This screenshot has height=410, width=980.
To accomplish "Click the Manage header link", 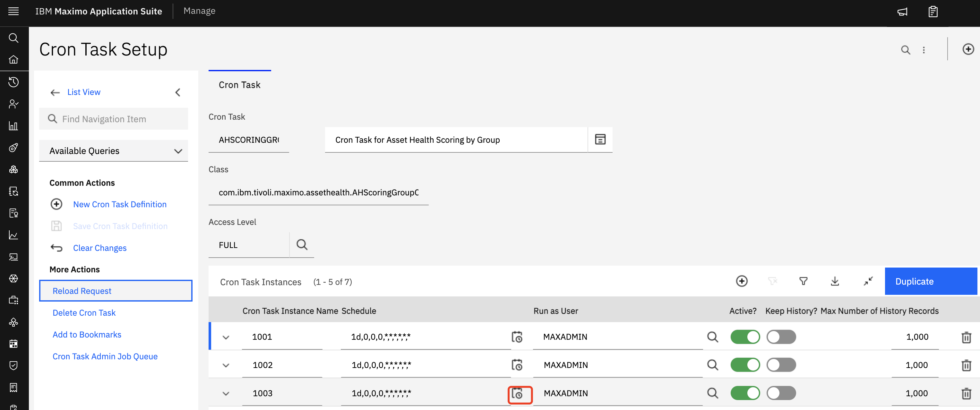I will coord(199,11).
